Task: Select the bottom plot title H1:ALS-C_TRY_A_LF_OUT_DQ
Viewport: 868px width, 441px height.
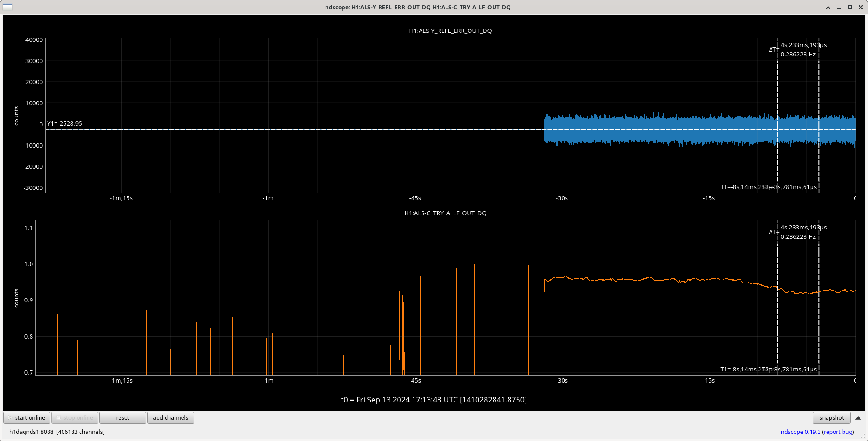Action: (x=446, y=213)
